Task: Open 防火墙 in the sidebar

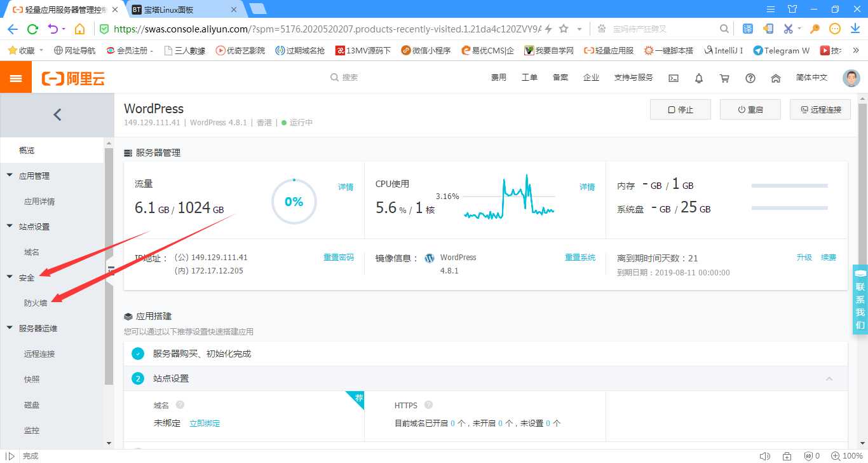Action: [36, 303]
